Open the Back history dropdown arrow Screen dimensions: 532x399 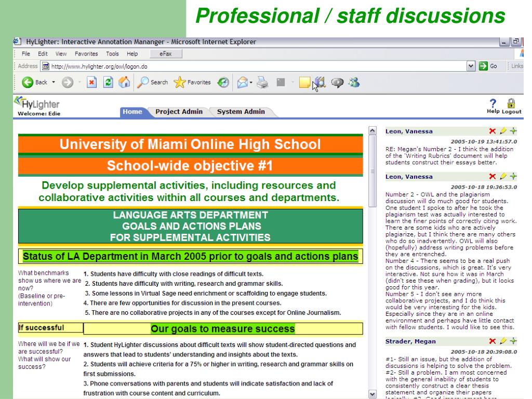[x=54, y=82]
